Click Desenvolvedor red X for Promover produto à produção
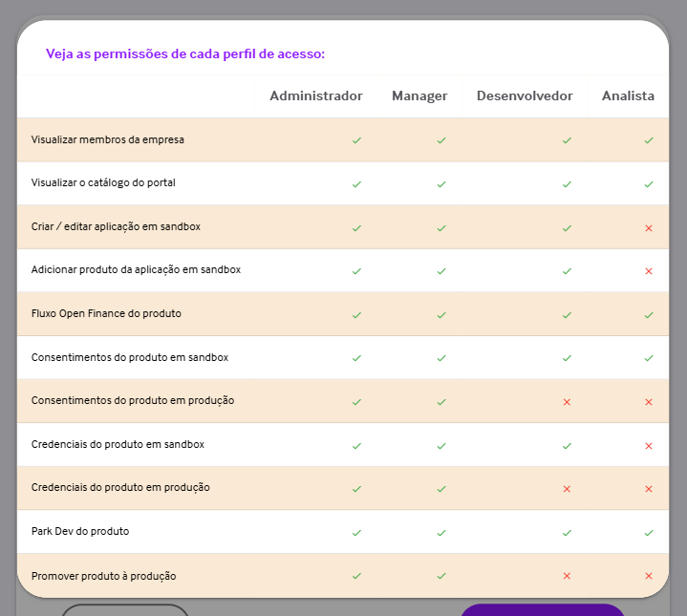The height and width of the screenshot is (616, 687). tap(567, 576)
